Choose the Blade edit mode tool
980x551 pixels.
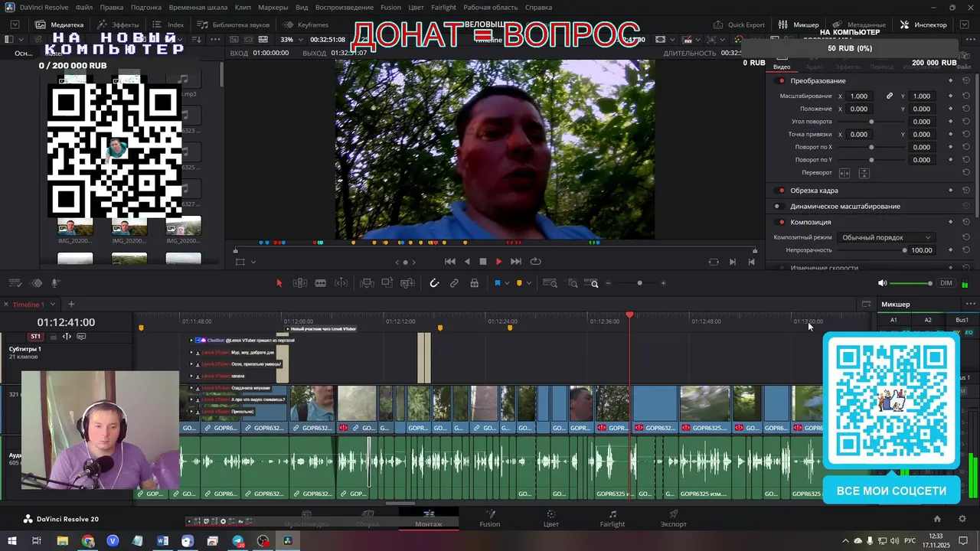321,283
